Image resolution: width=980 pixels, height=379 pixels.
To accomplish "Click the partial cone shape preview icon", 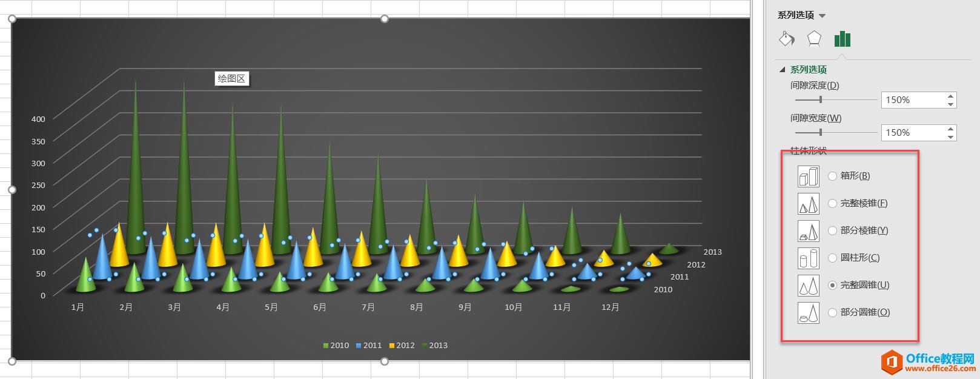I will point(808,313).
